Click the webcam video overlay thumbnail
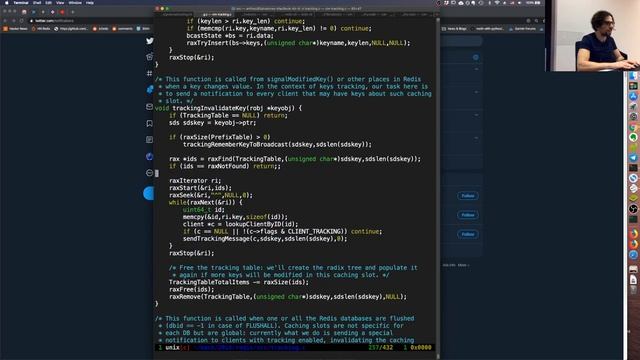 point(592,36)
